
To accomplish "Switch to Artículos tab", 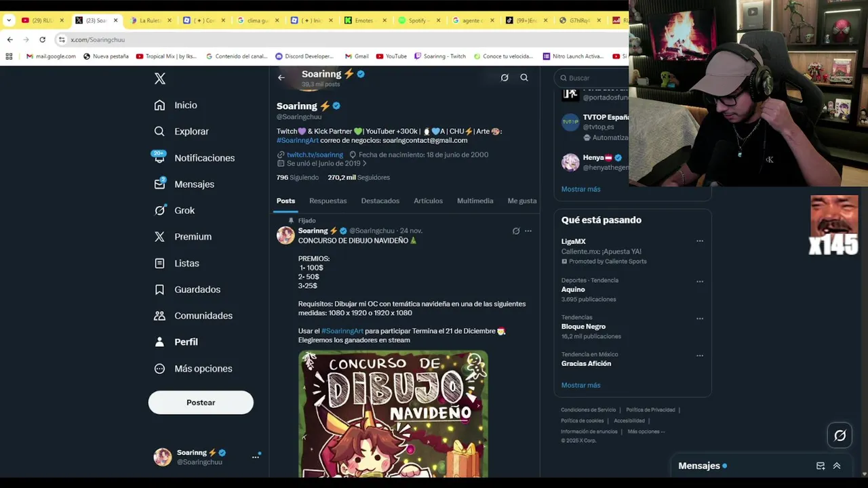I will point(428,201).
